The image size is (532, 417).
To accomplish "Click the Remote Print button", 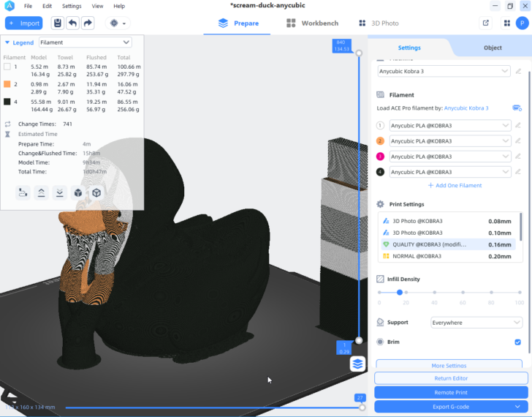I will coord(451,392).
